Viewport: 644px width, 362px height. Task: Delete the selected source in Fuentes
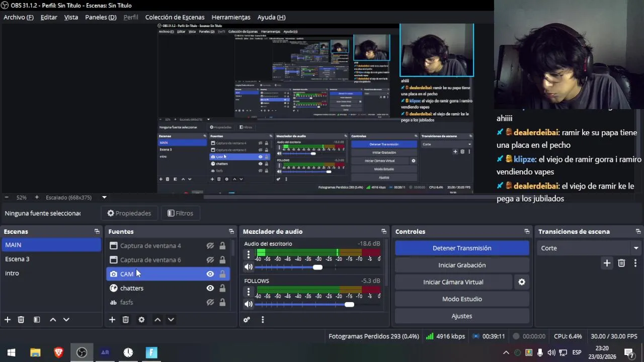[126, 319]
